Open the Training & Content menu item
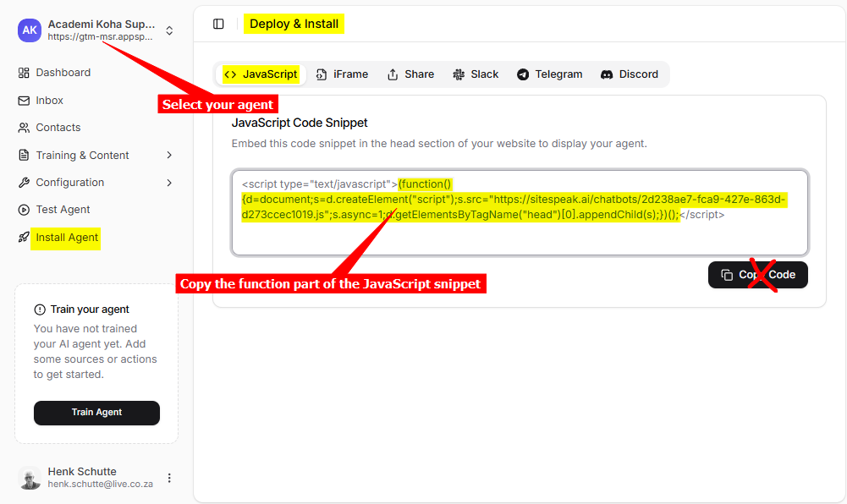Screen dimensions: 847x504 pos(82,156)
